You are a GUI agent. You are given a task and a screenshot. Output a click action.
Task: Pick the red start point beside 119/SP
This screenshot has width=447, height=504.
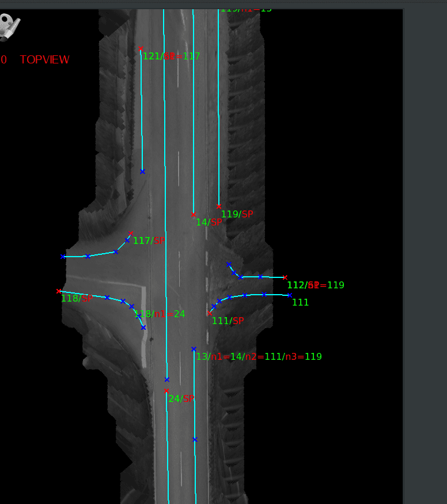tap(219, 206)
